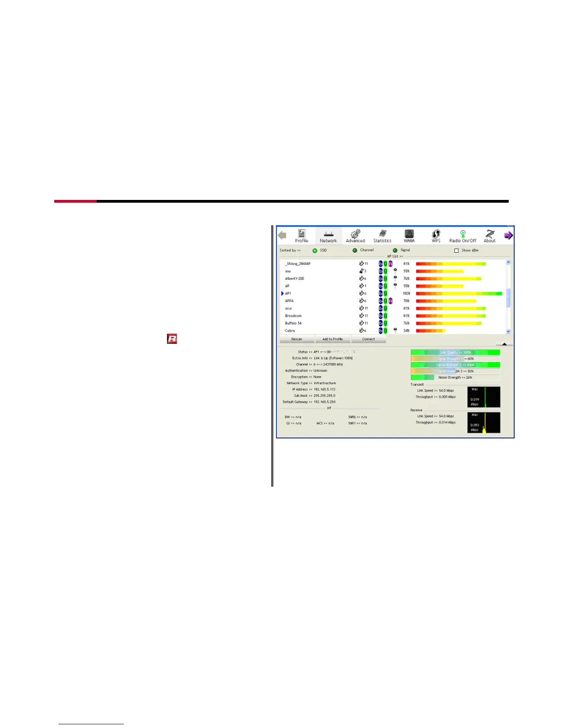Click the Signal Strength 2 bar
This screenshot has width=563, height=728.
point(455,365)
